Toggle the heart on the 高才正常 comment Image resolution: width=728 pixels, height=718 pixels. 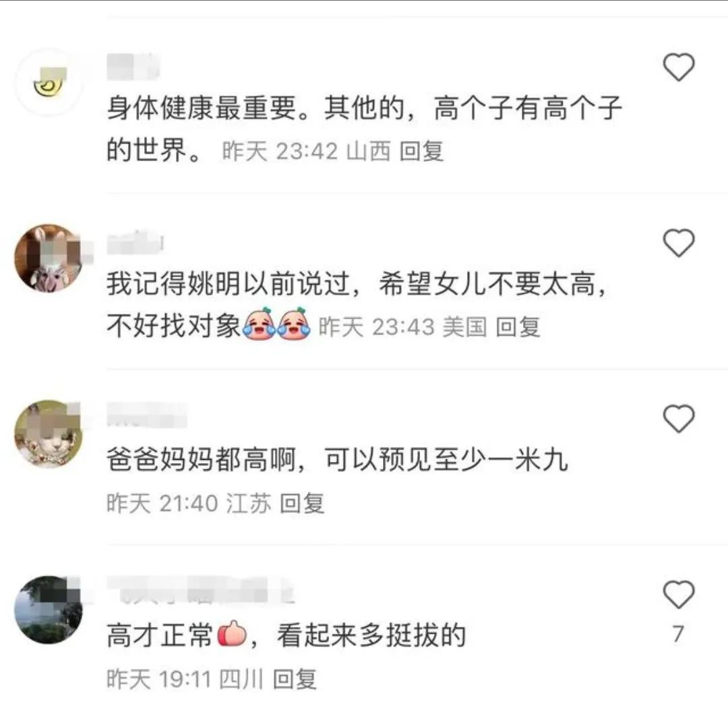(678, 595)
